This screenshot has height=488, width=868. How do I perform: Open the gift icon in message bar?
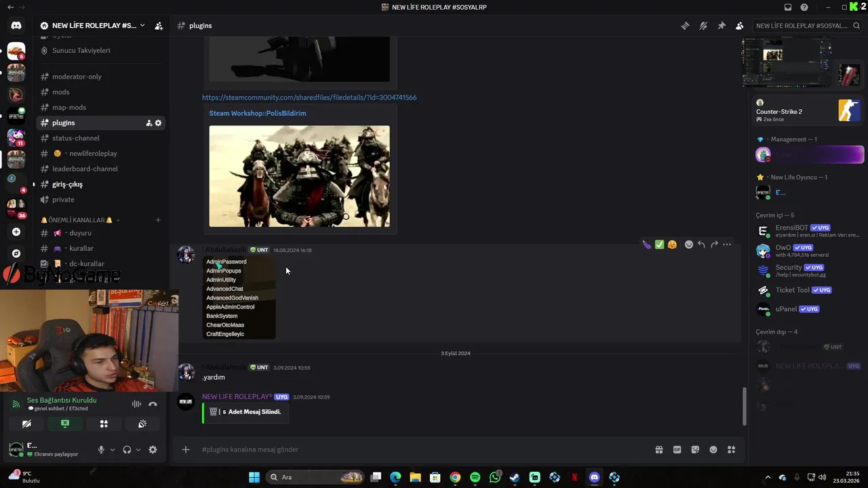tap(658, 449)
